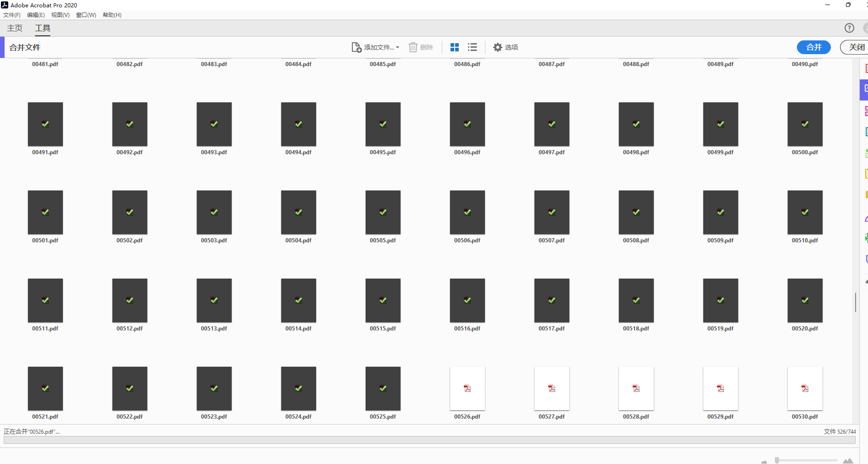Image resolution: width=868 pixels, height=464 pixels.
Task: Open the options (选项) gear icon
Action: pyautogui.click(x=498, y=47)
